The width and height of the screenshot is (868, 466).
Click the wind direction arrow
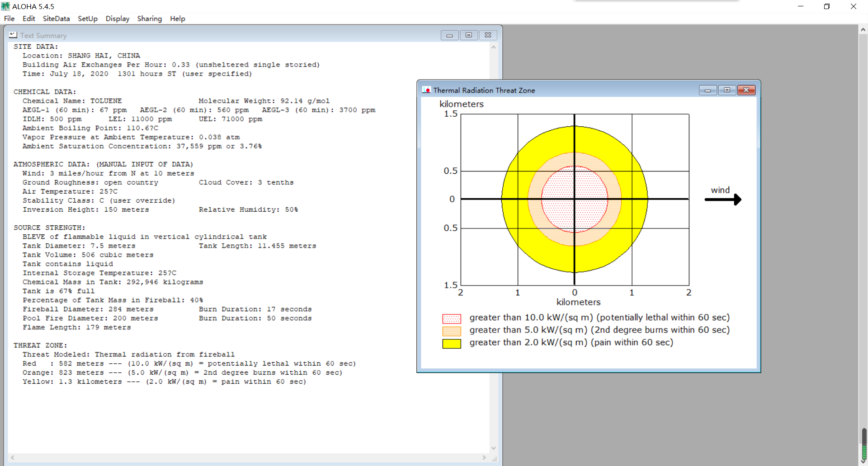[723, 200]
